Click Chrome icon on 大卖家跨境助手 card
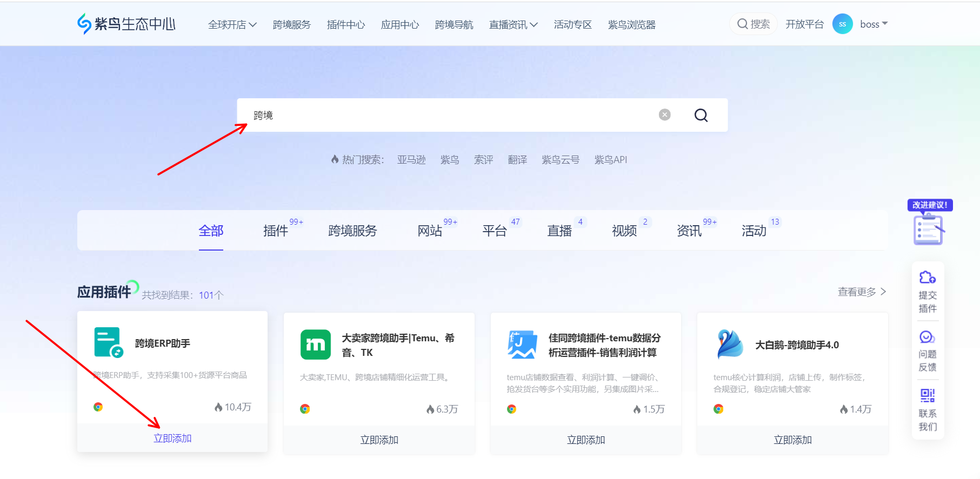This screenshot has width=980, height=479. click(305, 409)
